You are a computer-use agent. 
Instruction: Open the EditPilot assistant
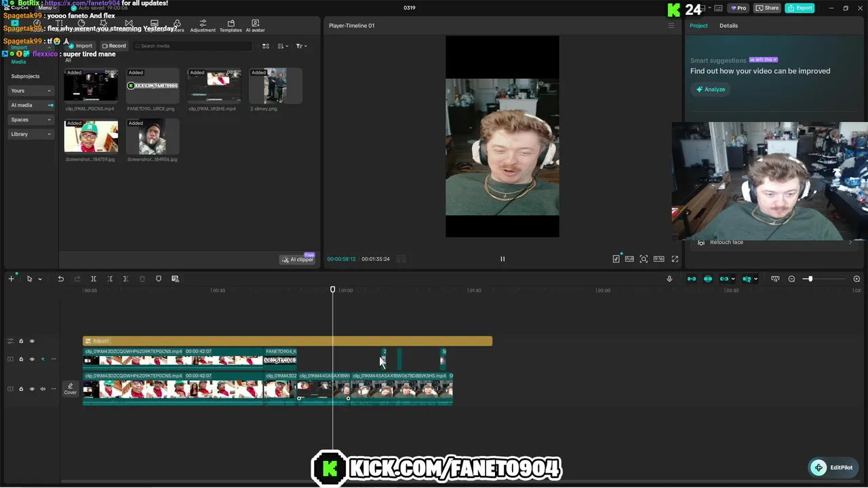834,467
